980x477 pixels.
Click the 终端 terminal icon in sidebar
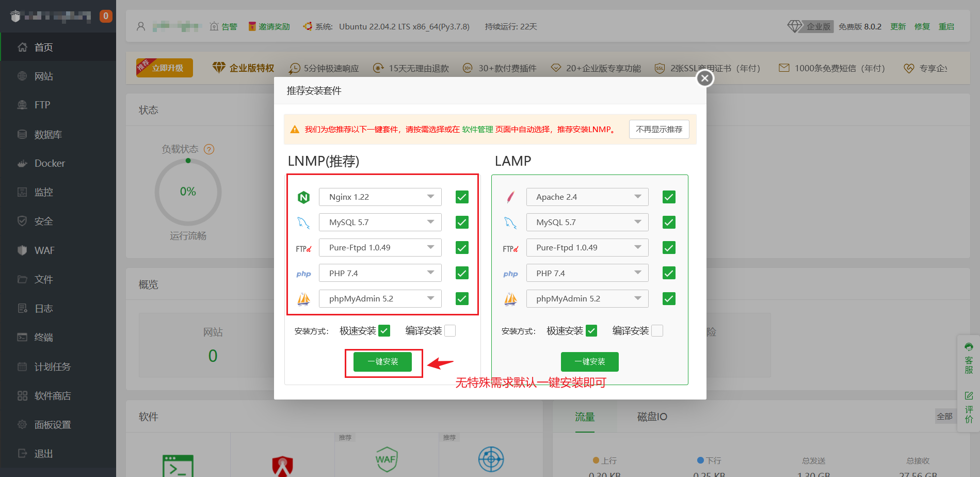pos(22,337)
